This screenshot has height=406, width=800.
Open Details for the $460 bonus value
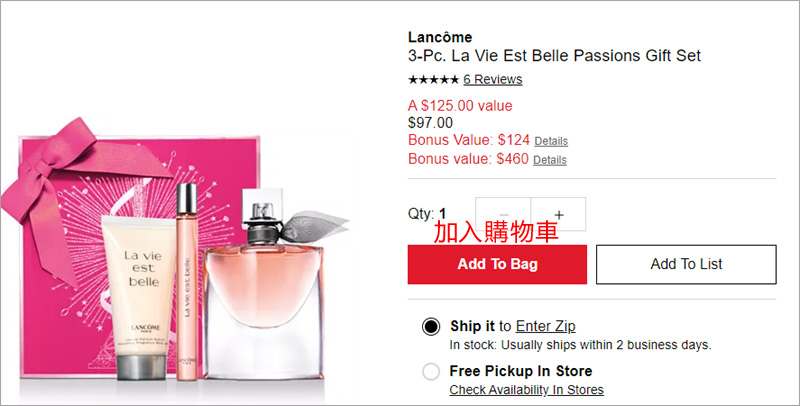point(549,160)
